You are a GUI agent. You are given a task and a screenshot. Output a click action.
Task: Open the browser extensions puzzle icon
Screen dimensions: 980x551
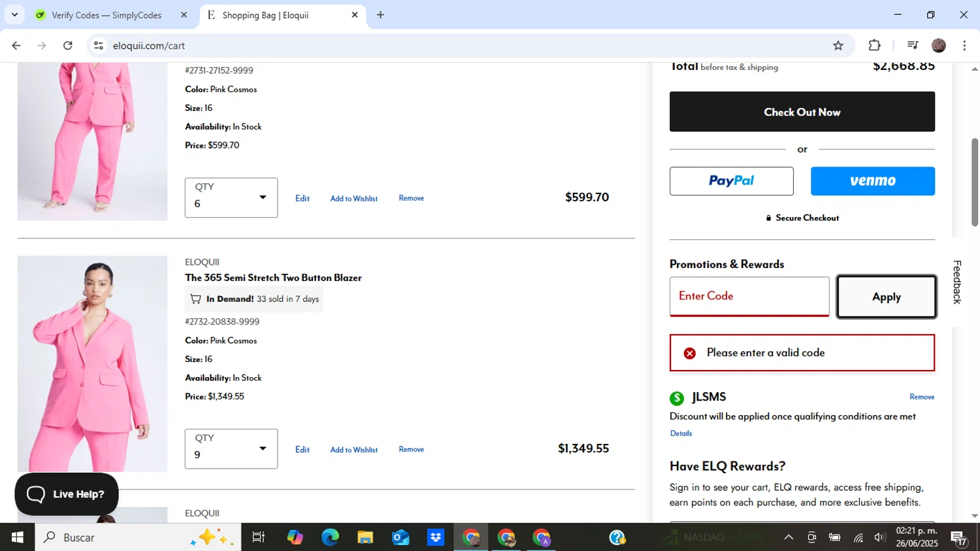(874, 45)
